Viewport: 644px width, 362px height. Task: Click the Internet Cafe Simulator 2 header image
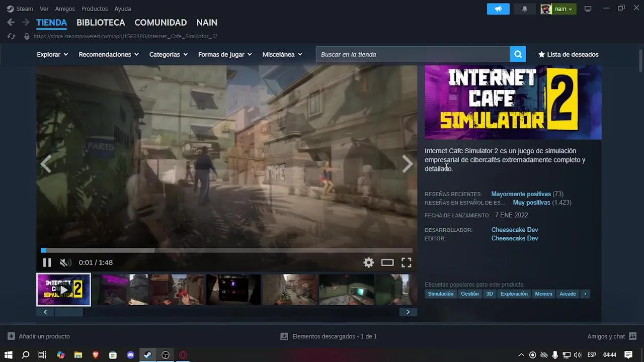tap(513, 103)
